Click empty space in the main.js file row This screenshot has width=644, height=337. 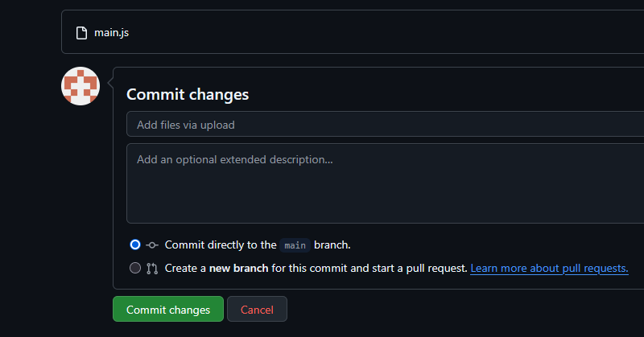(362, 33)
